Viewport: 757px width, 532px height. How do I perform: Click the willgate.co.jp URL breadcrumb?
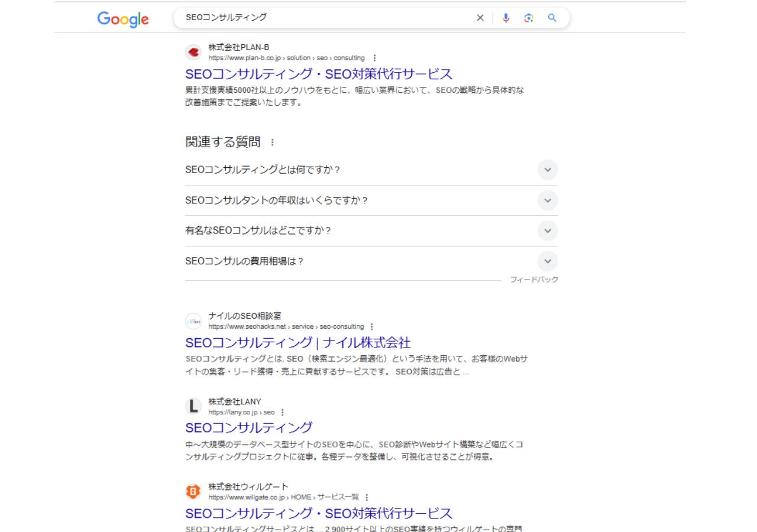[x=283, y=497]
